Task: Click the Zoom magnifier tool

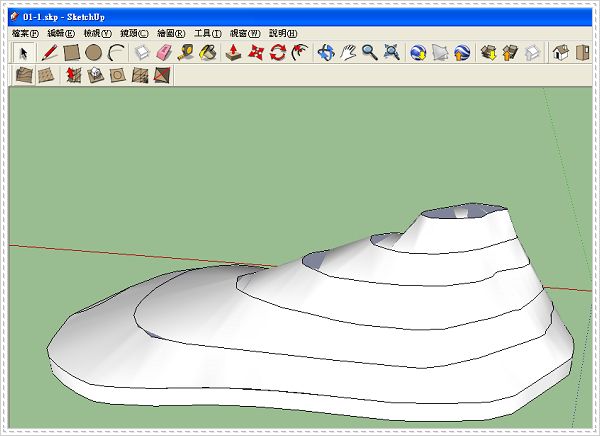Action: (x=369, y=52)
